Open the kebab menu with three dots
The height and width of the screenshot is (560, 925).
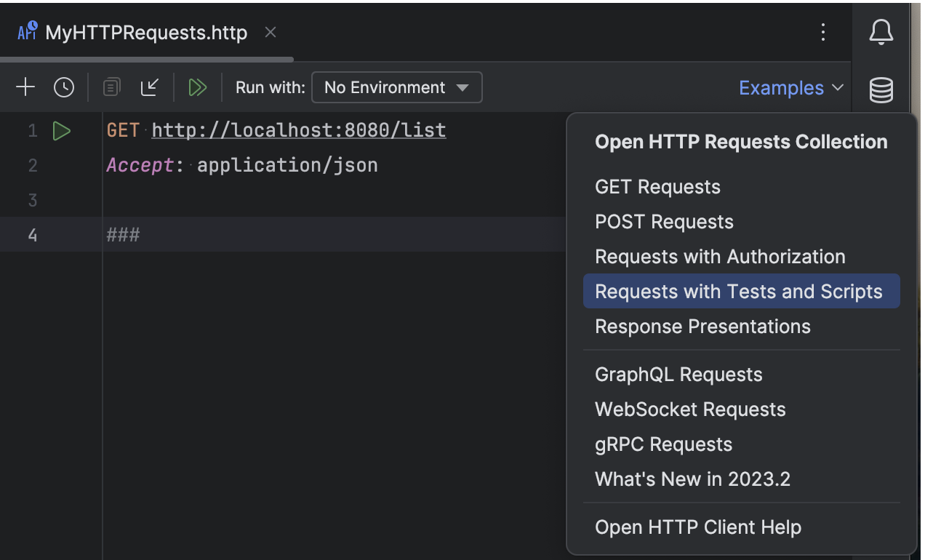coord(823,32)
